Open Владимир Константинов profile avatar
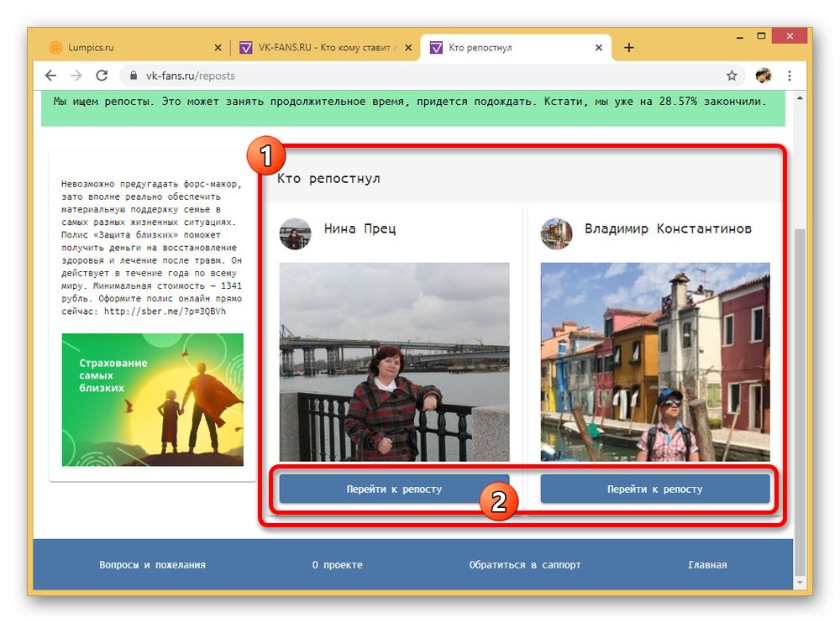840x623 pixels. [556, 233]
